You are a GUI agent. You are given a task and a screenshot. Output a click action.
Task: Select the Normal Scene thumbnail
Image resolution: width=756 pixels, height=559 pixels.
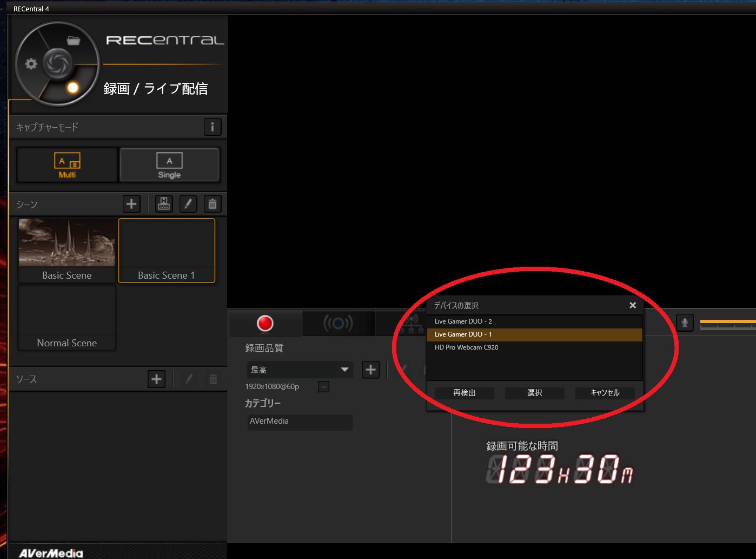click(67, 318)
